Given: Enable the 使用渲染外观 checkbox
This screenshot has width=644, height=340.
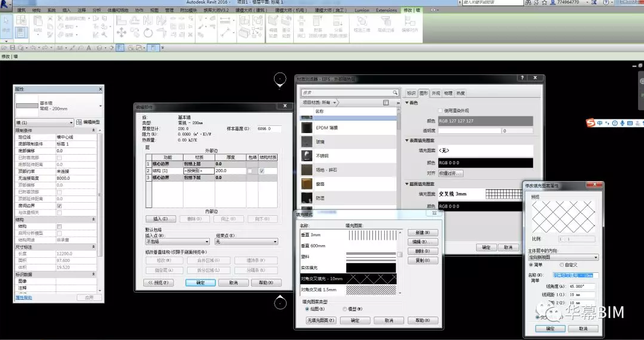Looking at the screenshot, I should click(441, 111).
